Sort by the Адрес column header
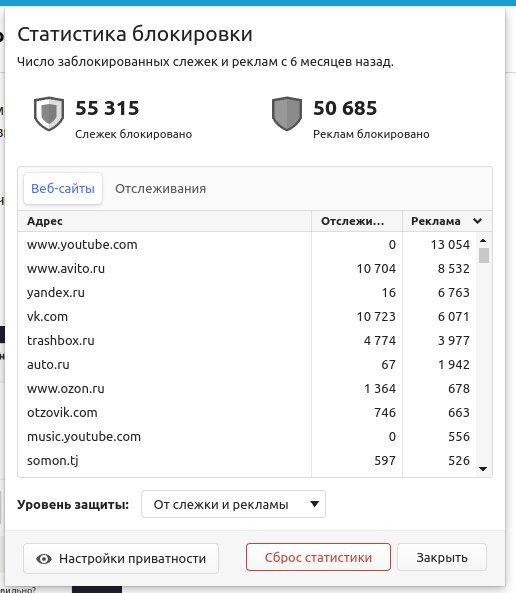 point(165,221)
